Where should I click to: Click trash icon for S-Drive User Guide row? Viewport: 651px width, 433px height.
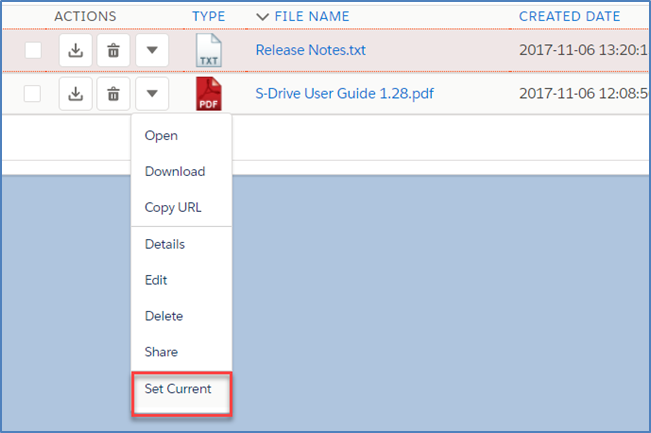coord(113,94)
